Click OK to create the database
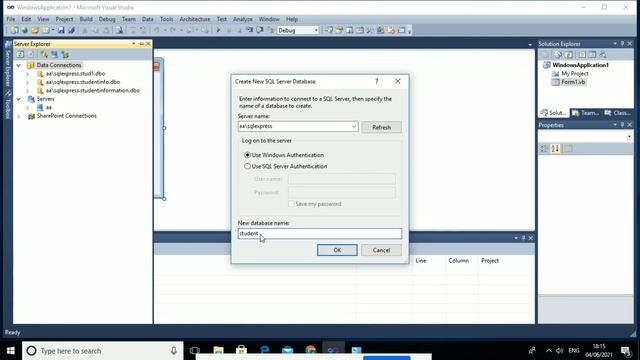This screenshot has height=360, width=640. (x=337, y=250)
